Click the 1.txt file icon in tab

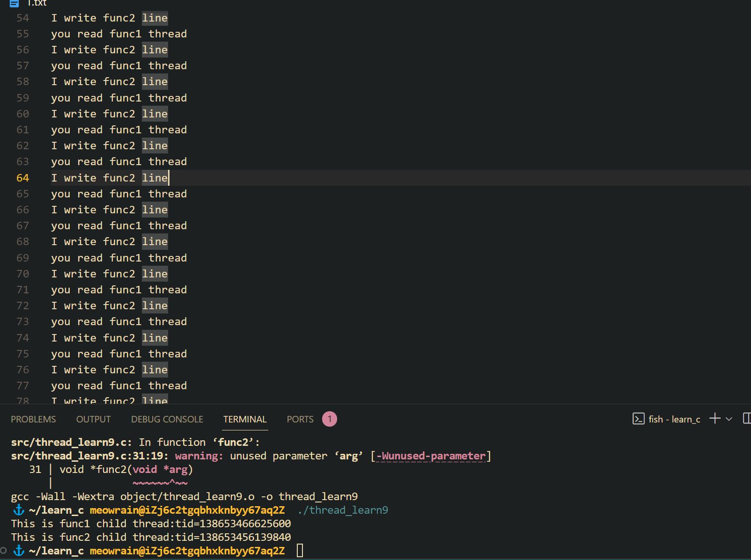pyautogui.click(x=14, y=3)
